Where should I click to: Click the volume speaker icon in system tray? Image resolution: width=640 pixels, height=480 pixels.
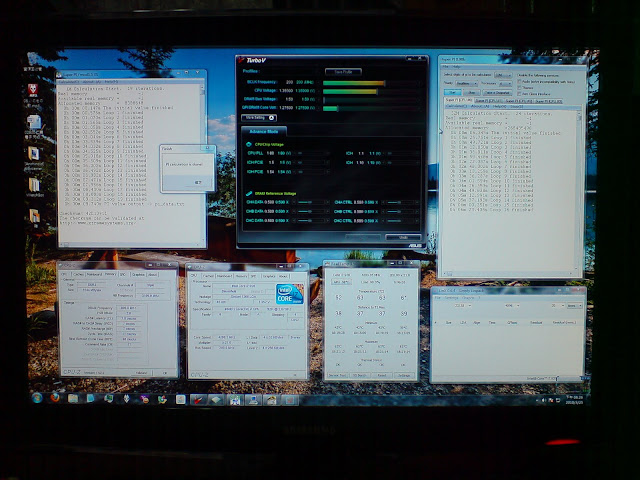click(544, 400)
